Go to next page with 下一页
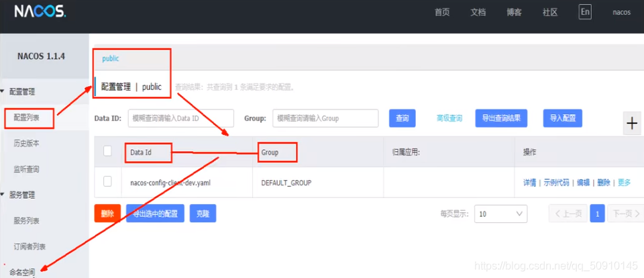The width and height of the screenshot is (644, 278). (626, 214)
